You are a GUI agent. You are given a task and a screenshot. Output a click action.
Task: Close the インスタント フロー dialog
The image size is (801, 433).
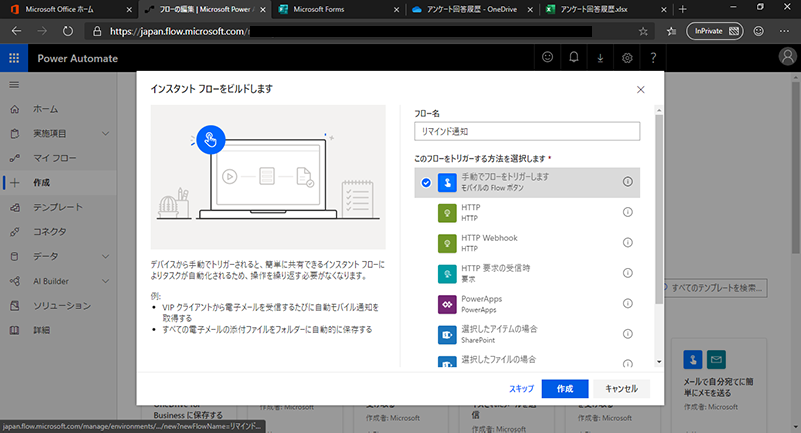click(641, 89)
